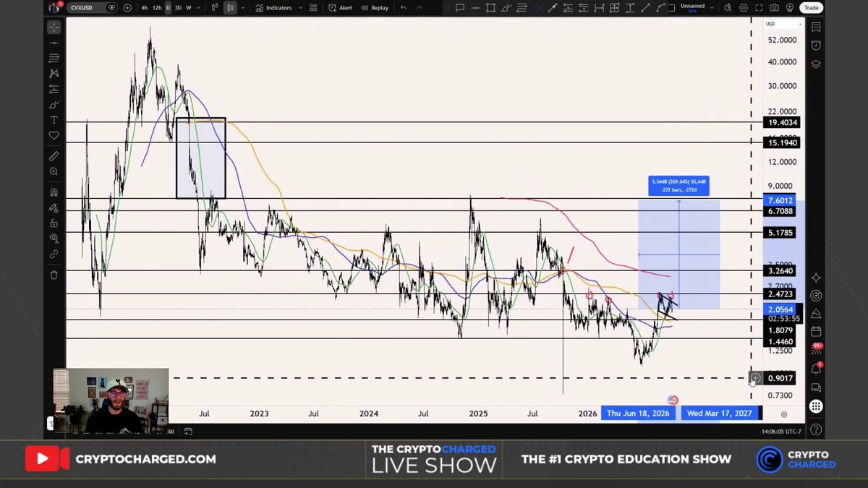Select the crosshair cursor tool in left toolbar

click(54, 27)
